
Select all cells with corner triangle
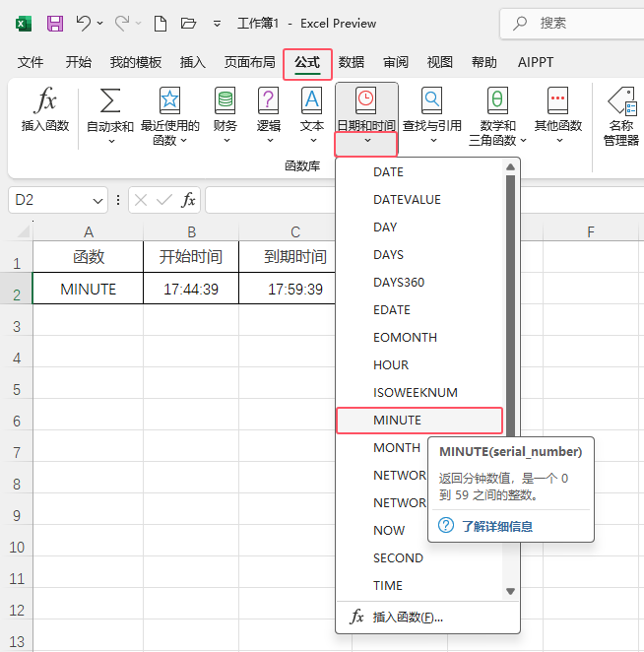coord(24,231)
